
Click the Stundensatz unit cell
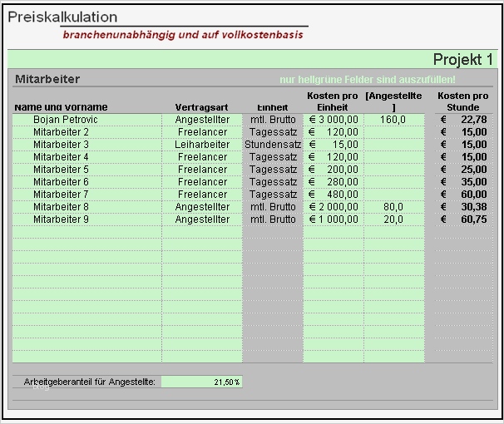[273, 145]
